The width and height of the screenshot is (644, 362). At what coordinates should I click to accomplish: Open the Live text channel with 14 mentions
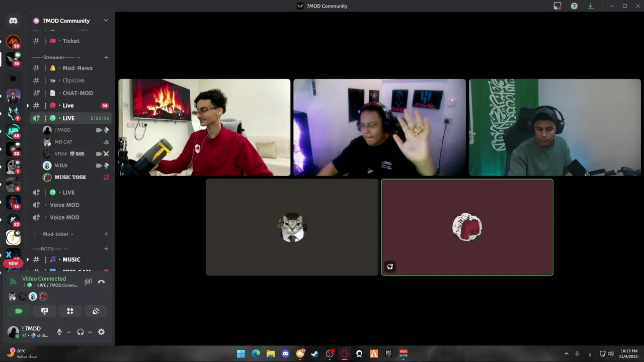point(70,106)
